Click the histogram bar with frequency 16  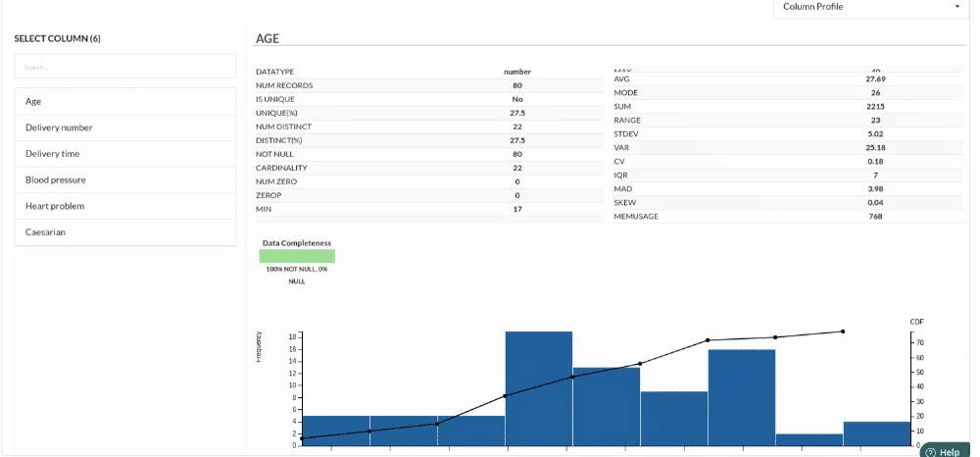click(742, 397)
